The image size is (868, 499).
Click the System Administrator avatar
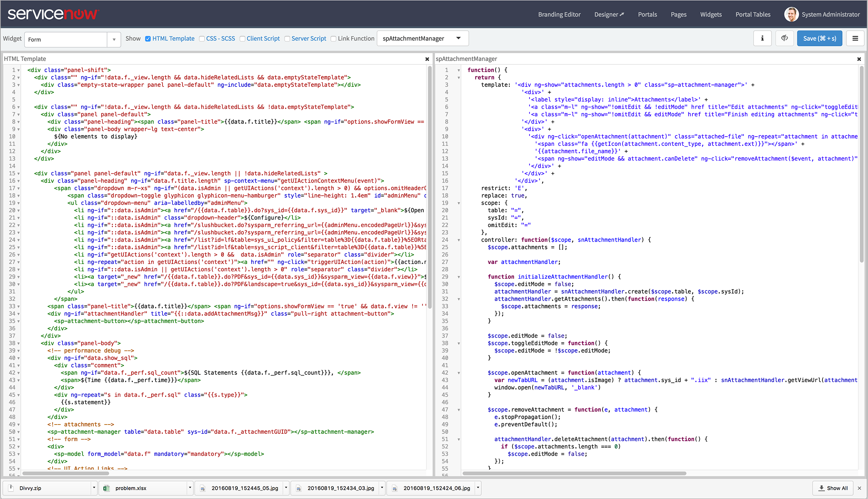tap(791, 14)
